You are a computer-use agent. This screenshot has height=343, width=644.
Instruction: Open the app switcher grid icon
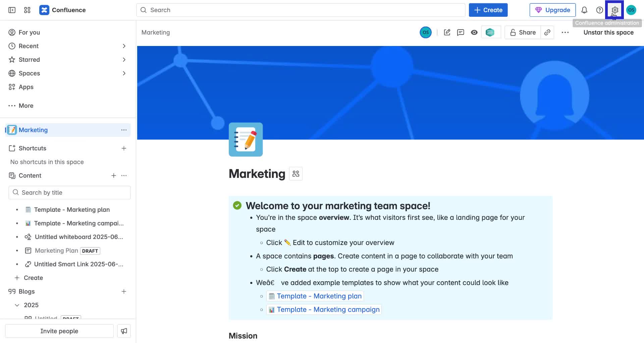click(27, 10)
